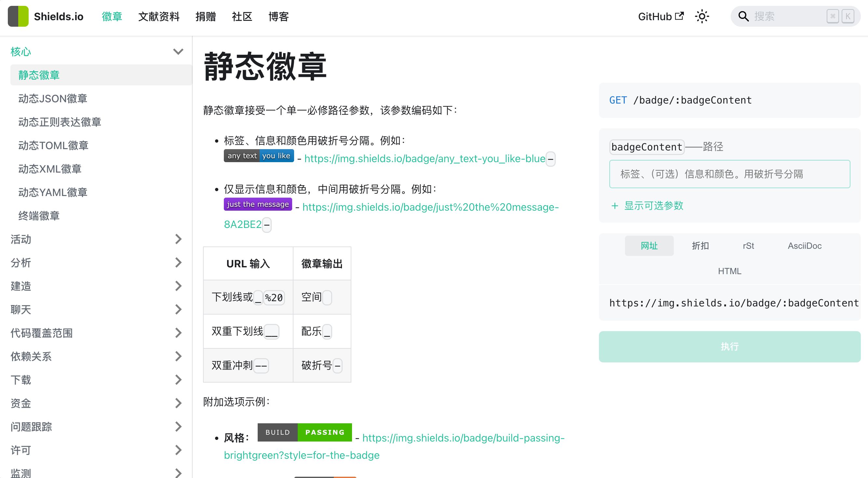Collapse the 核心 sidebar category chevron
The height and width of the screenshot is (478, 868).
[x=178, y=52]
